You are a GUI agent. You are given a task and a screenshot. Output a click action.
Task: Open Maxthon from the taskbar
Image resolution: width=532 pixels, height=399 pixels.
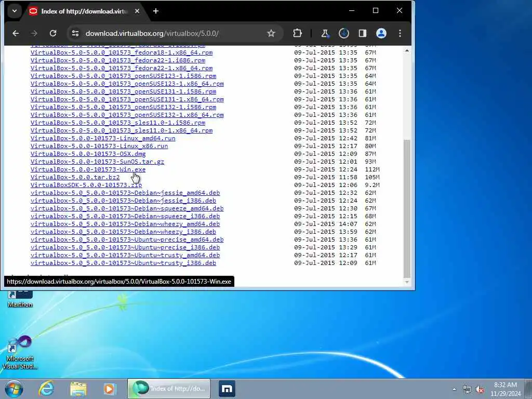[227, 389]
